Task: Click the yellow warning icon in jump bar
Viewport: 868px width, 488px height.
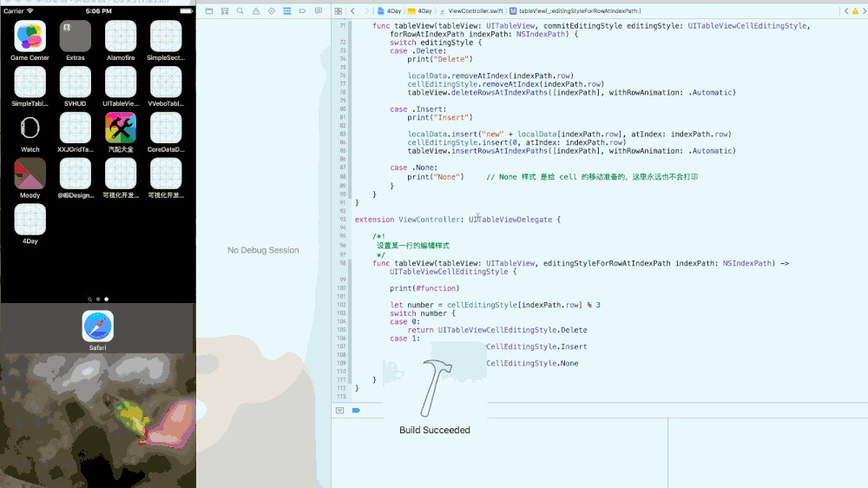Action: click(855, 10)
